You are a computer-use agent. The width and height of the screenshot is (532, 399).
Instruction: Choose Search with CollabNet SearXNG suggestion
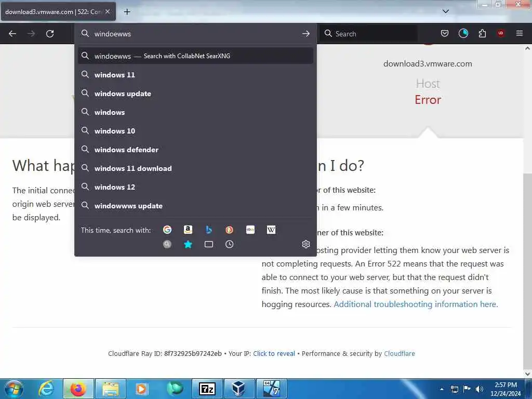click(195, 56)
